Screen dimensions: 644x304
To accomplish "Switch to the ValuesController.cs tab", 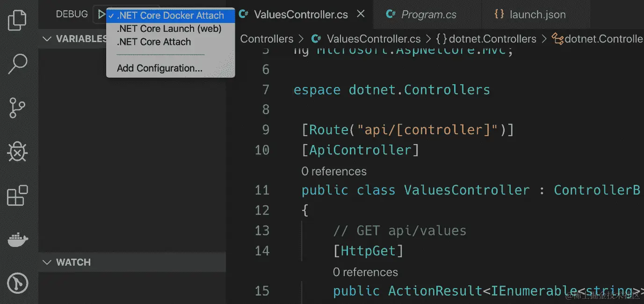I will (x=301, y=14).
